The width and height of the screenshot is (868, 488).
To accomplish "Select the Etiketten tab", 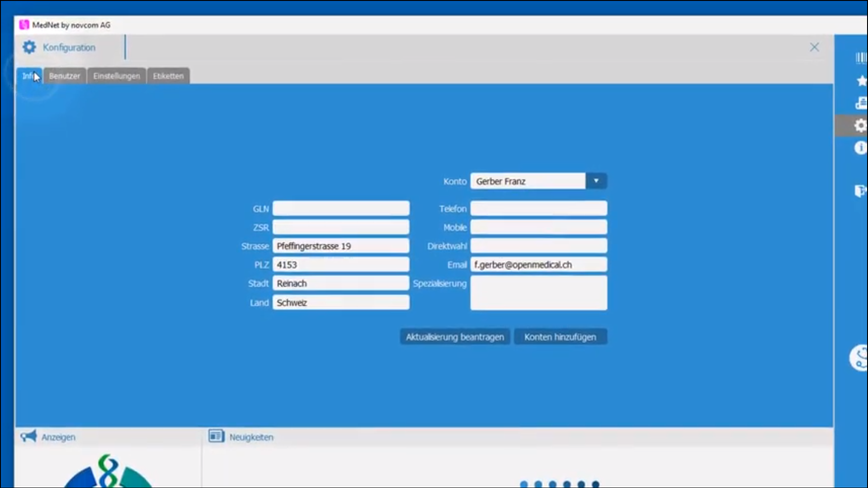I will pyautogui.click(x=168, y=76).
